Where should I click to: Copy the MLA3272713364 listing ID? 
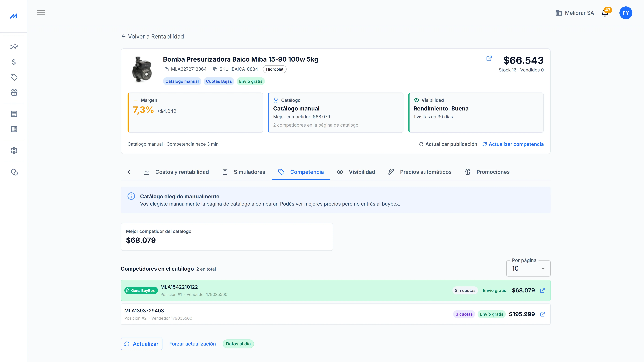click(x=167, y=69)
